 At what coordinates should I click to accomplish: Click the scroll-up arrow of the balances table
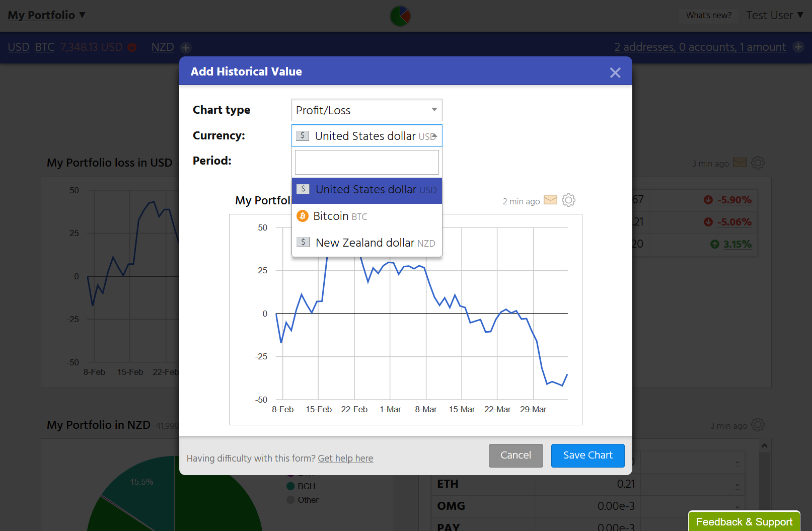tap(764, 445)
